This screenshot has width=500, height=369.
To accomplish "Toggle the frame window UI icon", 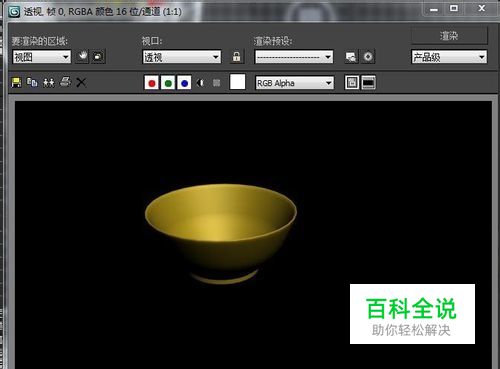I will tap(368, 83).
